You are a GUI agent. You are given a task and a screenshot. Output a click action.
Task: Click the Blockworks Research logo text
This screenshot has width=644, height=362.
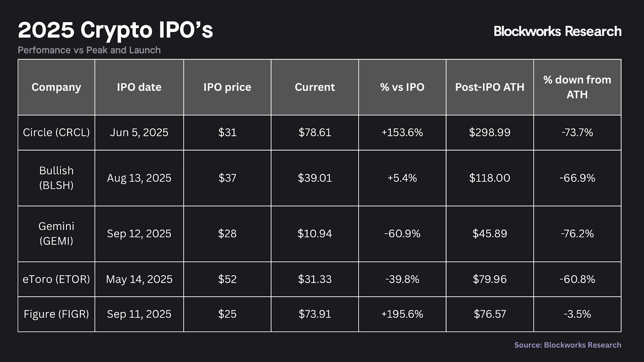(x=557, y=31)
